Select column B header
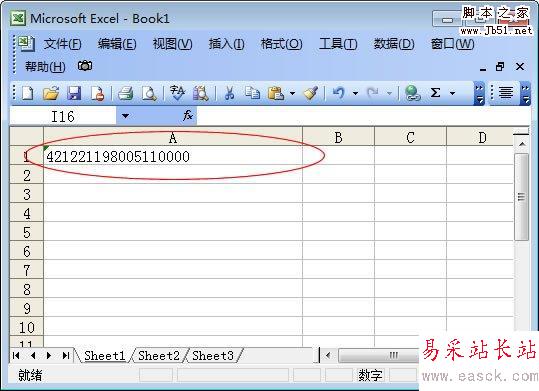 pyautogui.click(x=338, y=137)
